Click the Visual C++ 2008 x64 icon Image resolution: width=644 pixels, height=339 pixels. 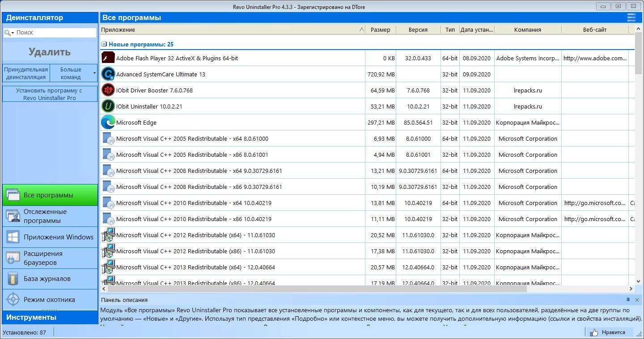[108, 171]
